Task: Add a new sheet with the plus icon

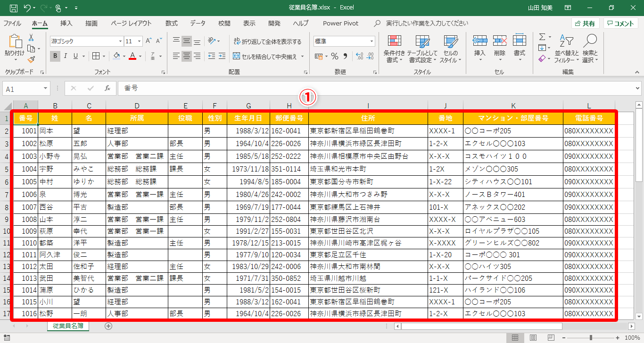Action: coord(108,326)
